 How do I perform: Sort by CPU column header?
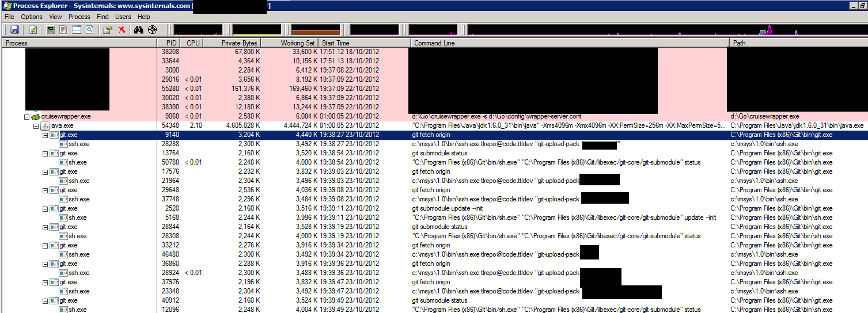(x=192, y=43)
